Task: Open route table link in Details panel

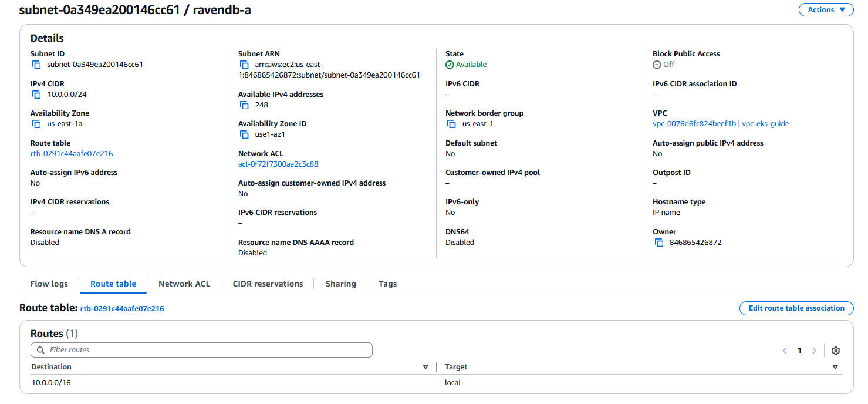Action: pos(72,153)
